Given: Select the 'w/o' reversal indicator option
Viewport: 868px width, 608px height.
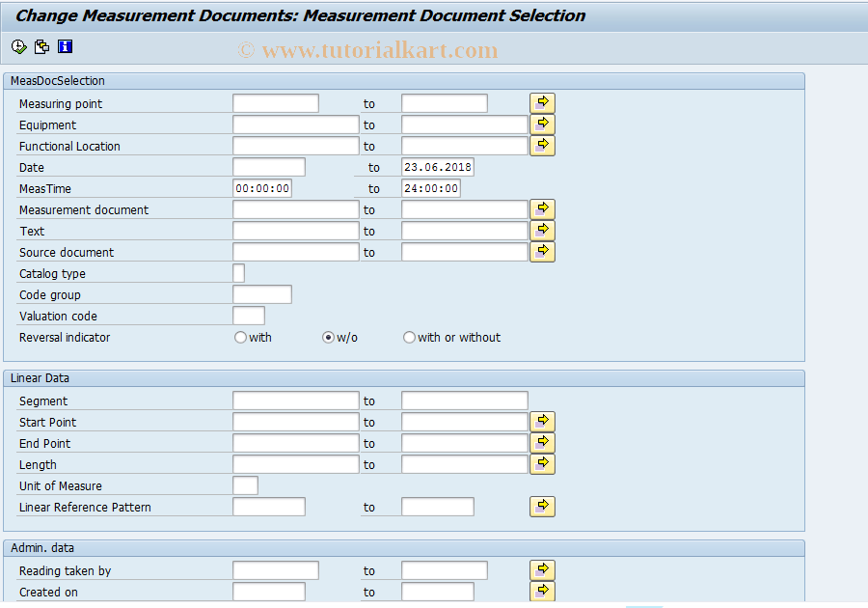Looking at the screenshot, I should point(327,337).
